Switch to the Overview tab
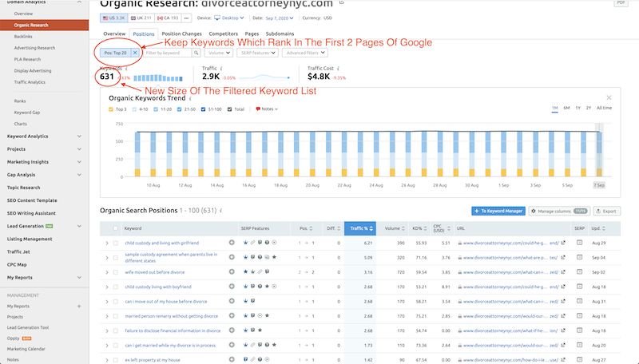The image size is (639, 364). 114,34
